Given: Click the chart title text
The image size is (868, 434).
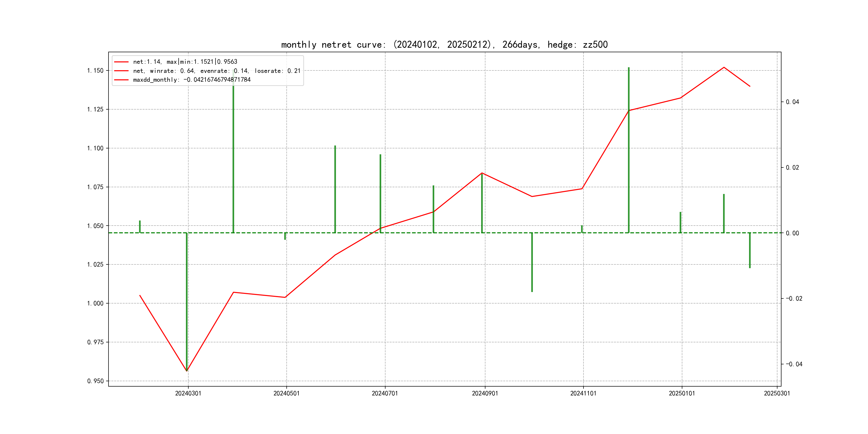Looking at the screenshot, I should [444, 44].
